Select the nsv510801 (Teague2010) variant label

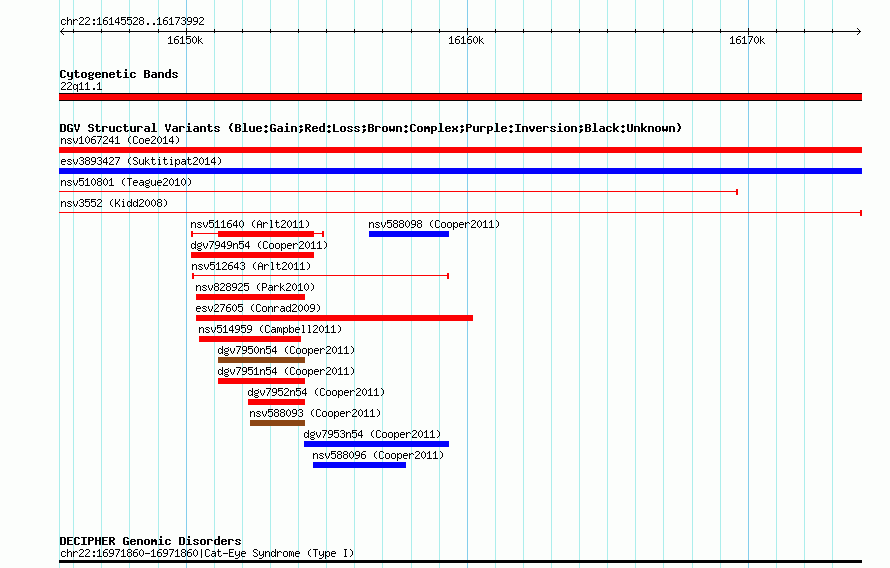(x=126, y=182)
